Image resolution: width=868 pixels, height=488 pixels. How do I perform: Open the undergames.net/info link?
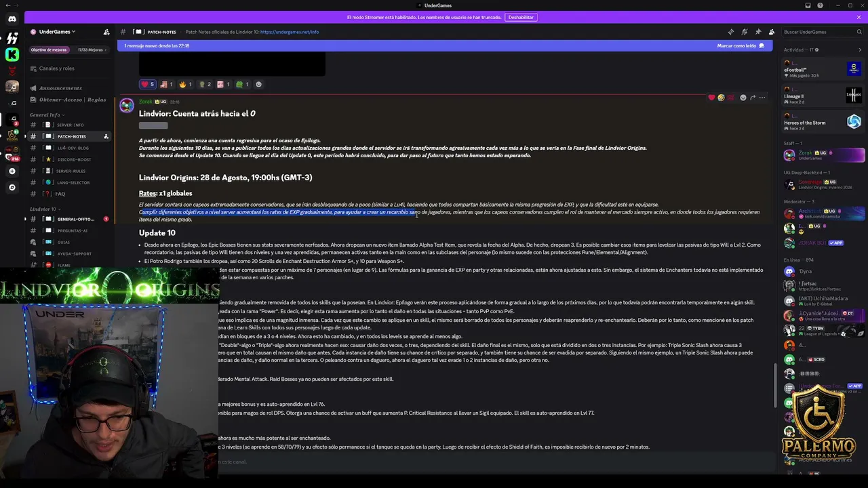(290, 32)
